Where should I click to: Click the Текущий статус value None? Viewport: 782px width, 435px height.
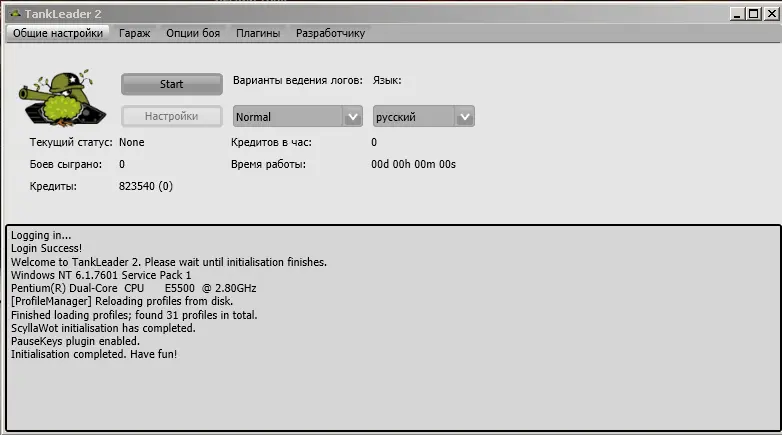(x=132, y=142)
